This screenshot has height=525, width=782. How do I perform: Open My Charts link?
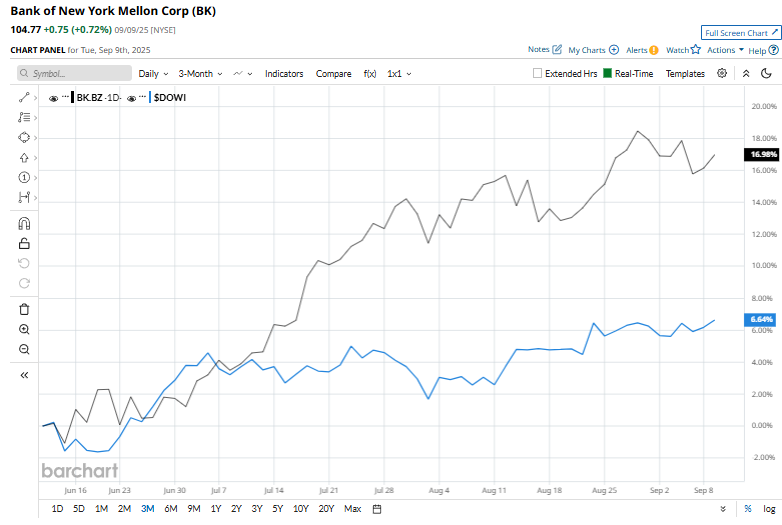tap(593, 50)
